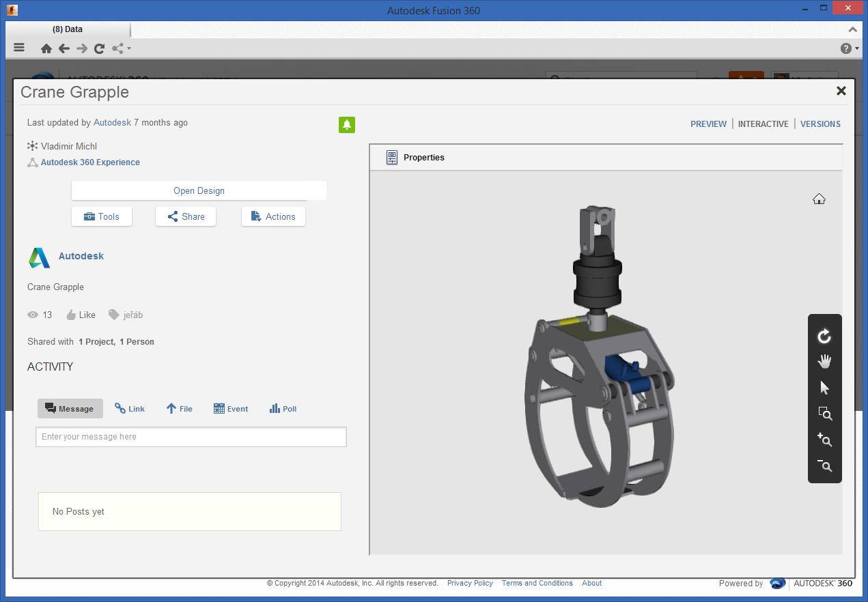Click the eye views counter icon
This screenshot has width=868, height=602.
click(x=33, y=315)
